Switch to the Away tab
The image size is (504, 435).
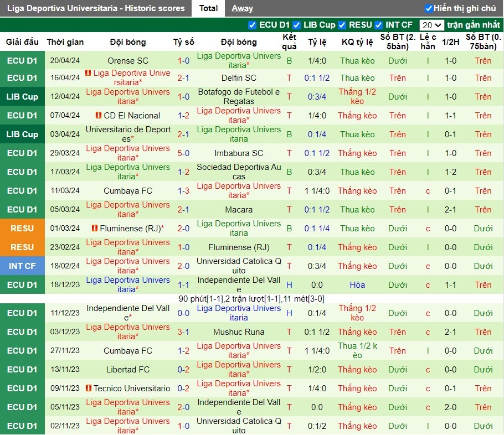[243, 8]
